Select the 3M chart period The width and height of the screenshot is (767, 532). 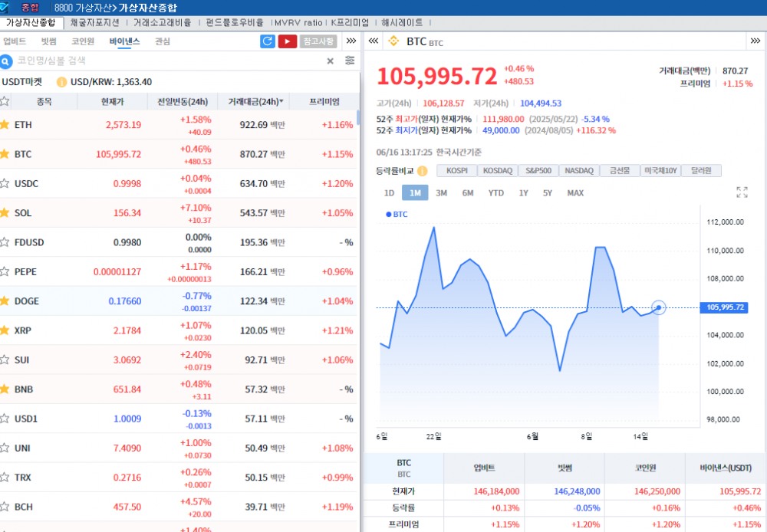tap(442, 193)
